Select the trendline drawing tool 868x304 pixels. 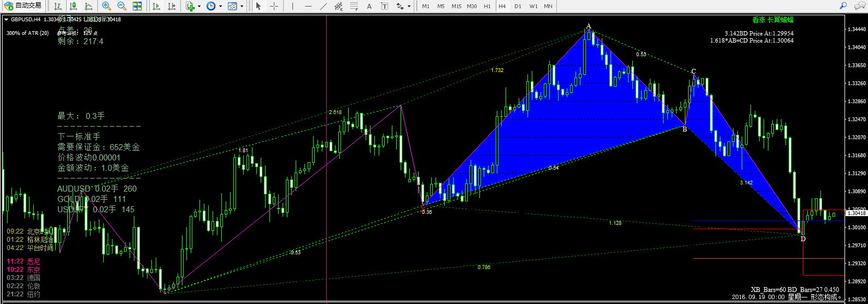323,6
